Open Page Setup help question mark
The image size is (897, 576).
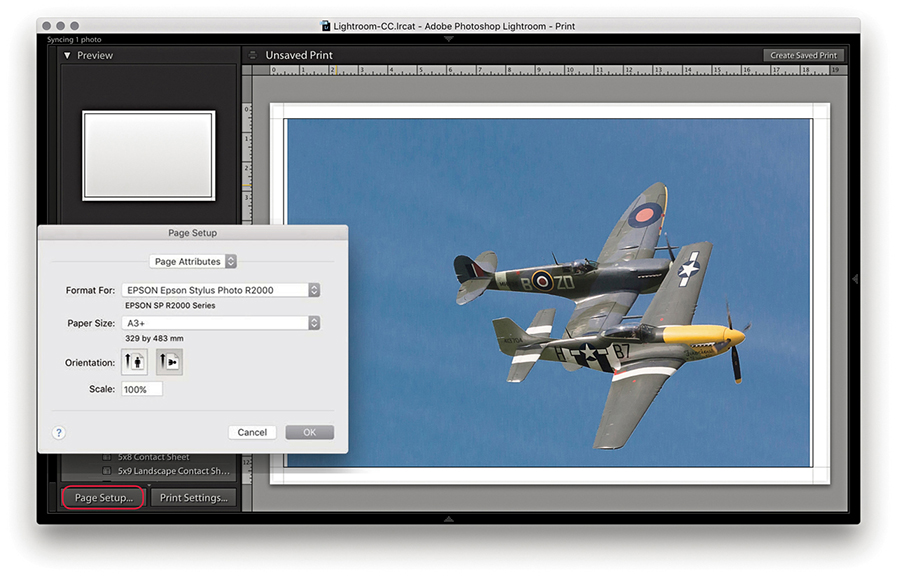tap(59, 432)
